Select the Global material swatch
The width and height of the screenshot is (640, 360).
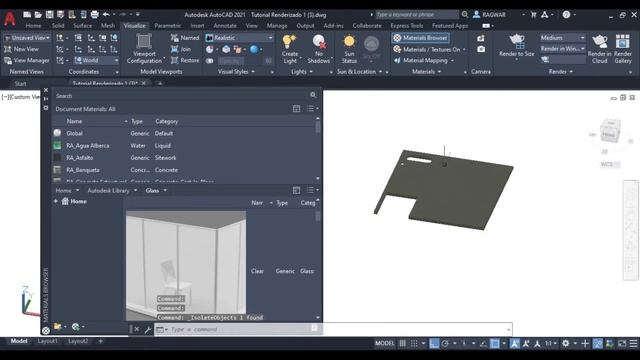(57, 133)
